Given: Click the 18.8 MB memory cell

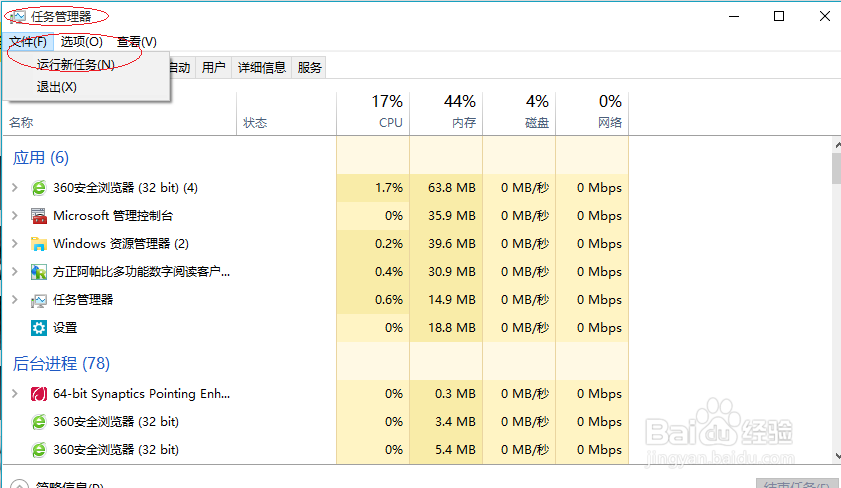Looking at the screenshot, I should coord(446,328).
